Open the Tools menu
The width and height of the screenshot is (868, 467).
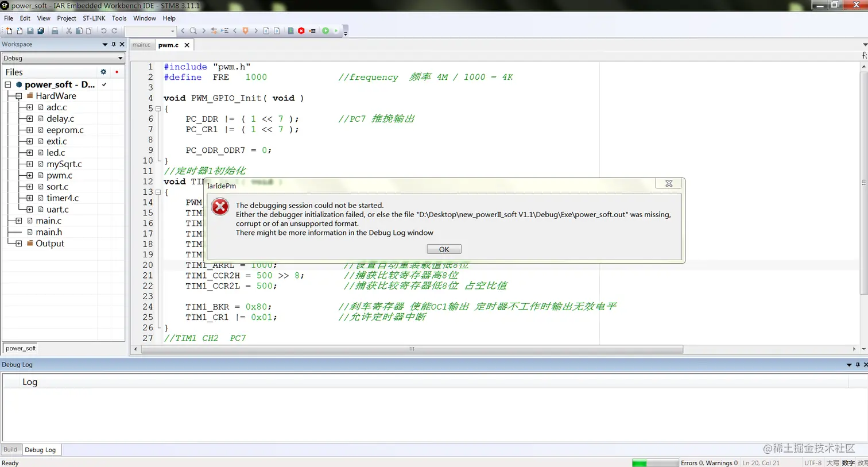click(119, 18)
